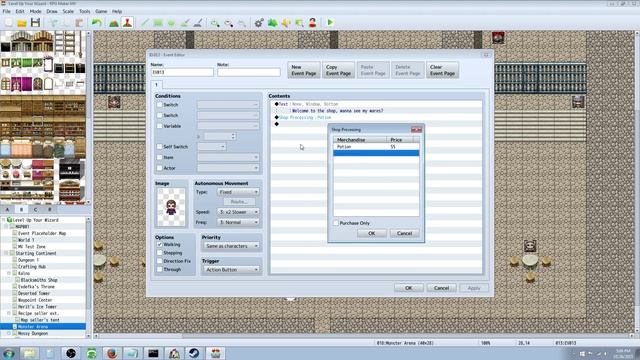The width and height of the screenshot is (640, 360).
Task: Enable the Self Switch condition checkbox
Action: coord(160,147)
